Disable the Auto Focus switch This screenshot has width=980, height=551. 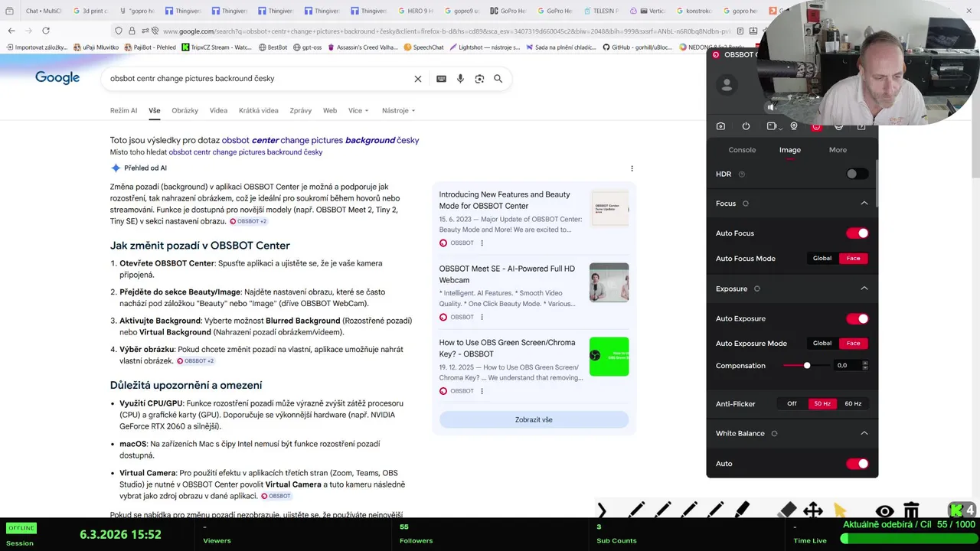[x=857, y=233]
